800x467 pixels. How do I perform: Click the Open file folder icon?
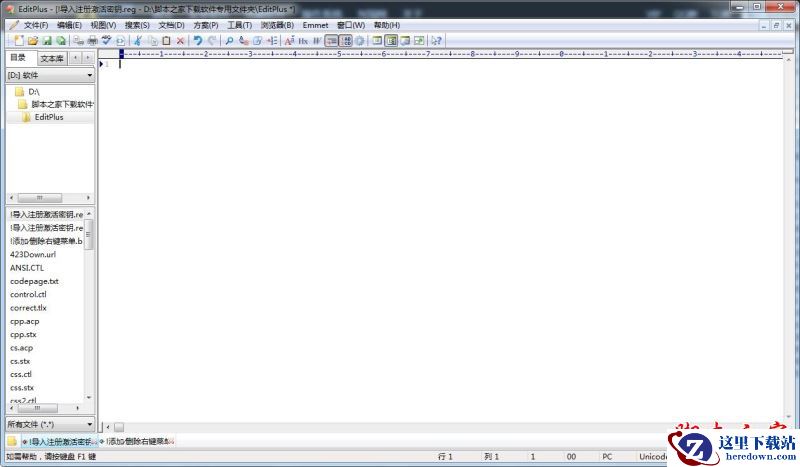(x=33, y=41)
